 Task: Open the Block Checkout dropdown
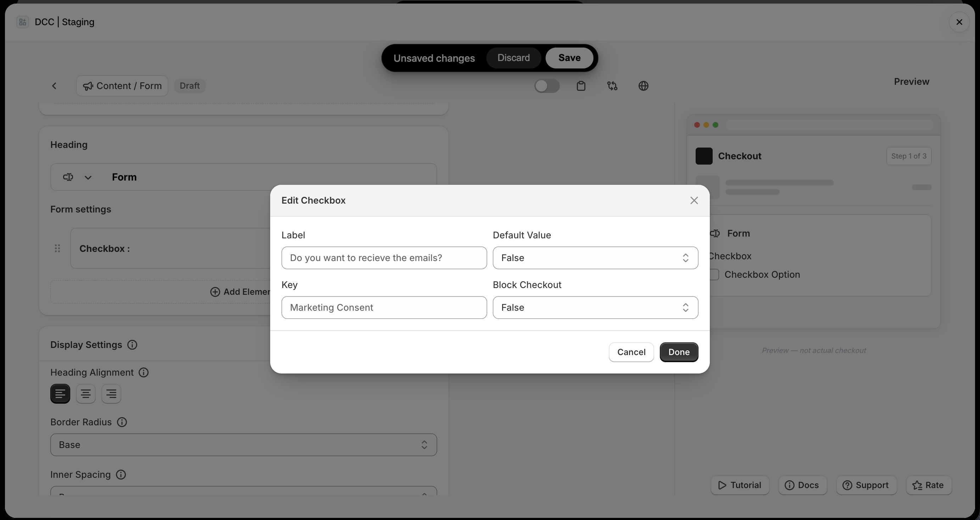(x=595, y=308)
